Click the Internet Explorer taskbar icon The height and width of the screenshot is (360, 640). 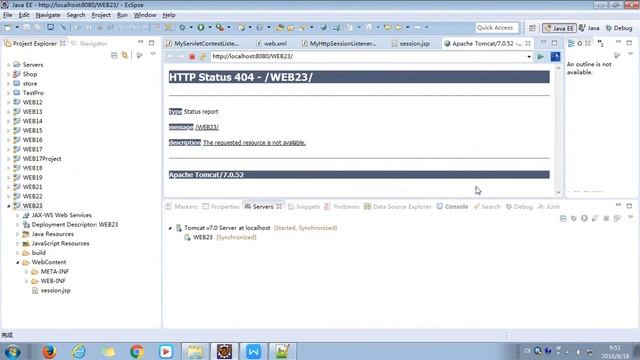(78, 351)
